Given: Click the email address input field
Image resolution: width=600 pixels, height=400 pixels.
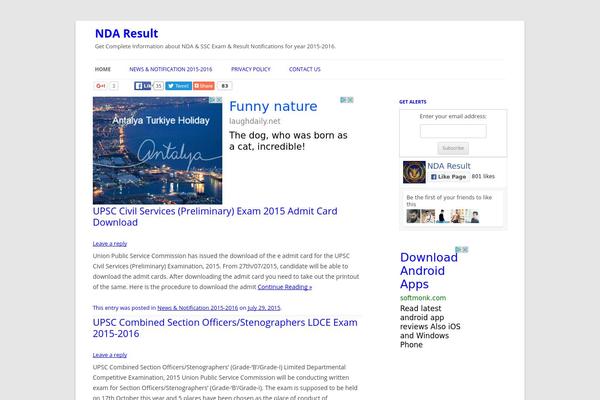Looking at the screenshot, I should pos(453,131).
